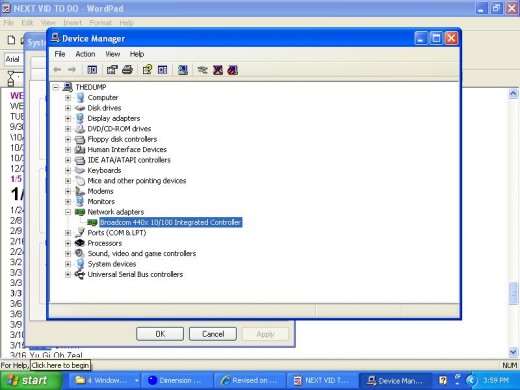Screen dimensions: 520x390
Task: Select the THEDUMP computer root node
Action: pos(91,87)
